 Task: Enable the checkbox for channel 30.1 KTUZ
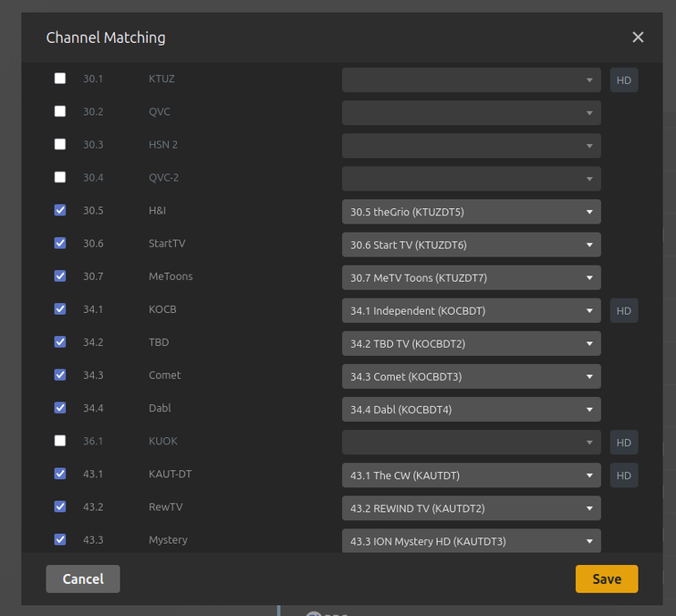(x=60, y=78)
